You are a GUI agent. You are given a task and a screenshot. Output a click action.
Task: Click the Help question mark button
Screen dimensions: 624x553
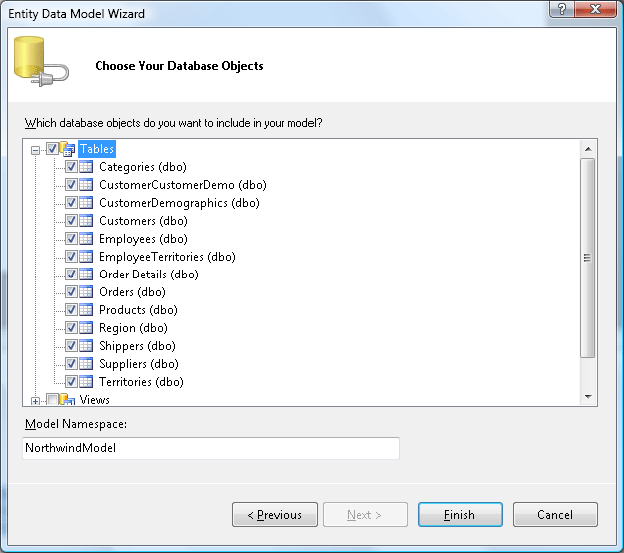tap(562, 9)
